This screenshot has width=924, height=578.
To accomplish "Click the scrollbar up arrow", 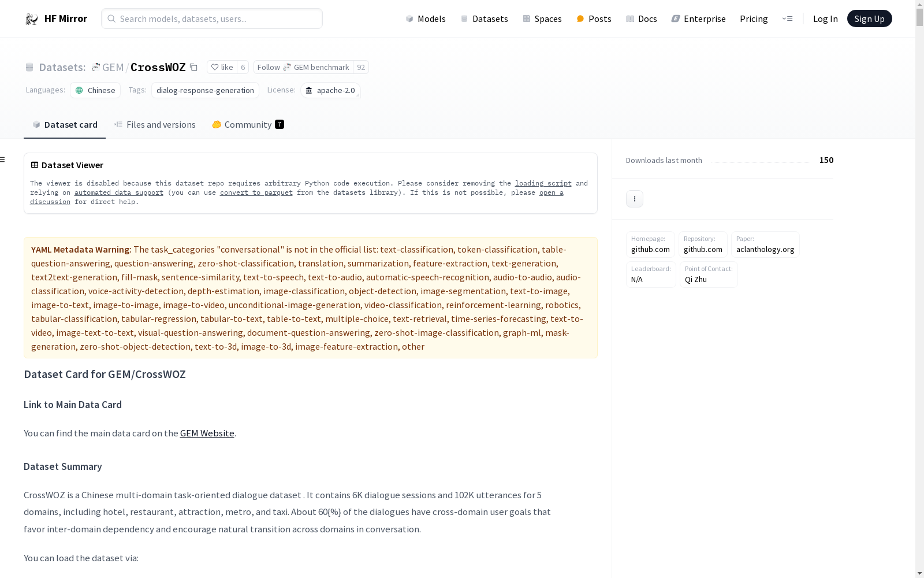I will click(919, 4).
